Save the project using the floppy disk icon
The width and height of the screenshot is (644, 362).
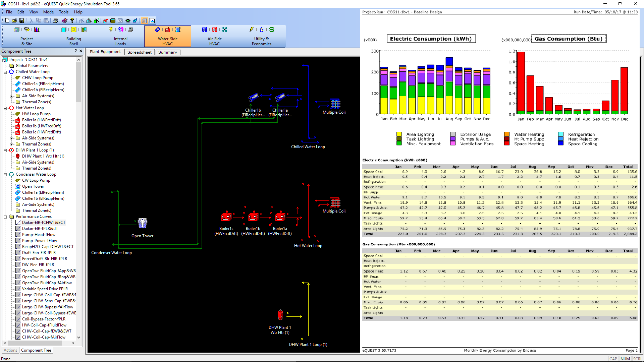(x=22, y=20)
